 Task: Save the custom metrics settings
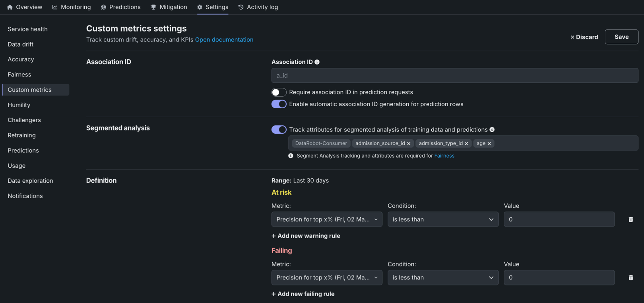pos(621,37)
